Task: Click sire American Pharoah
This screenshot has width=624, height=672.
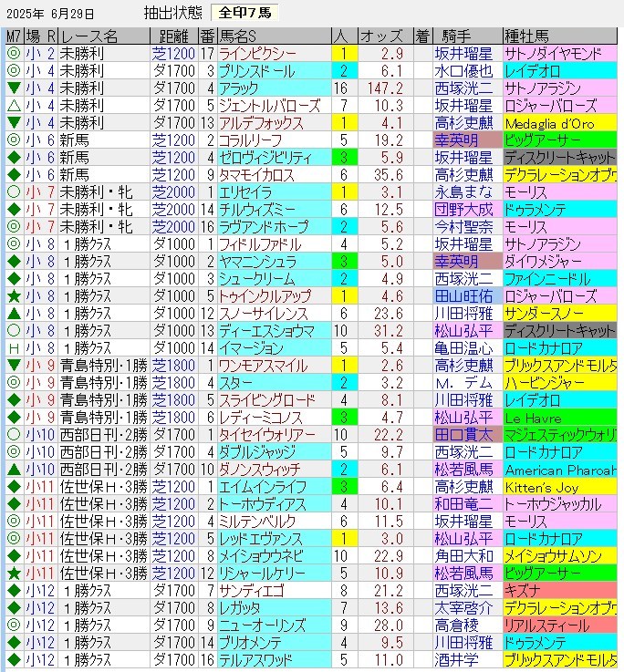Action: pyautogui.click(x=560, y=470)
